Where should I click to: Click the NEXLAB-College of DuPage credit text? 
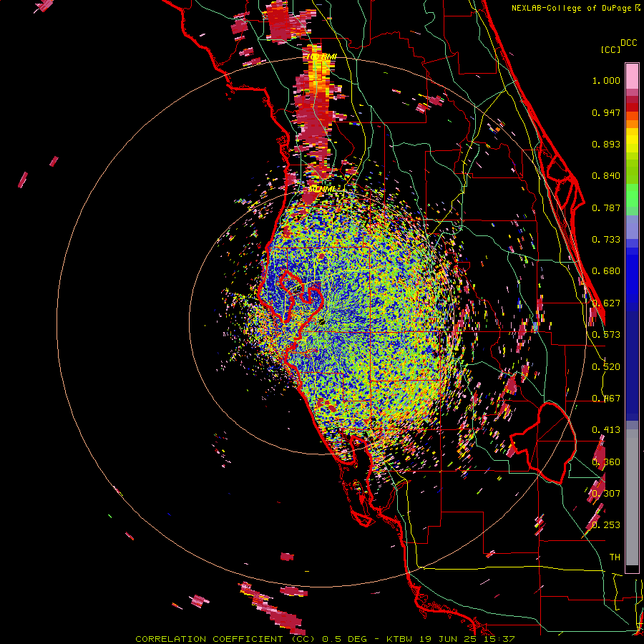click(x=571, y=8)
